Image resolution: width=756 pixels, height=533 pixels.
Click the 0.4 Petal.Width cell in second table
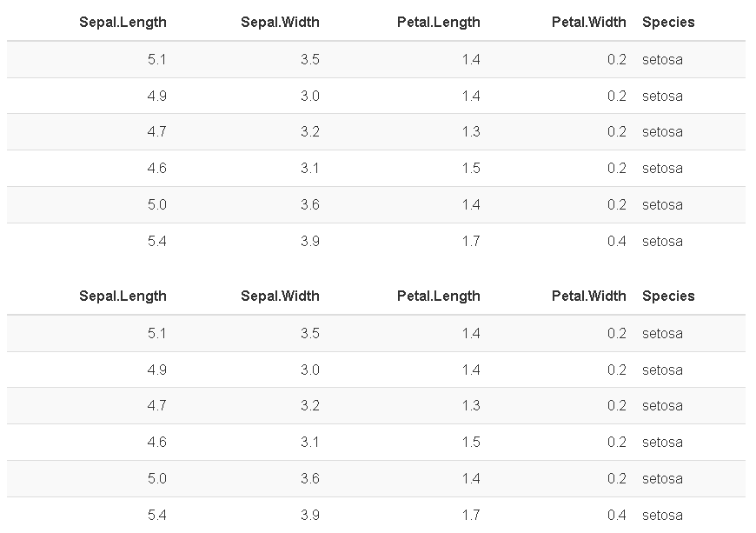[617, 515]
